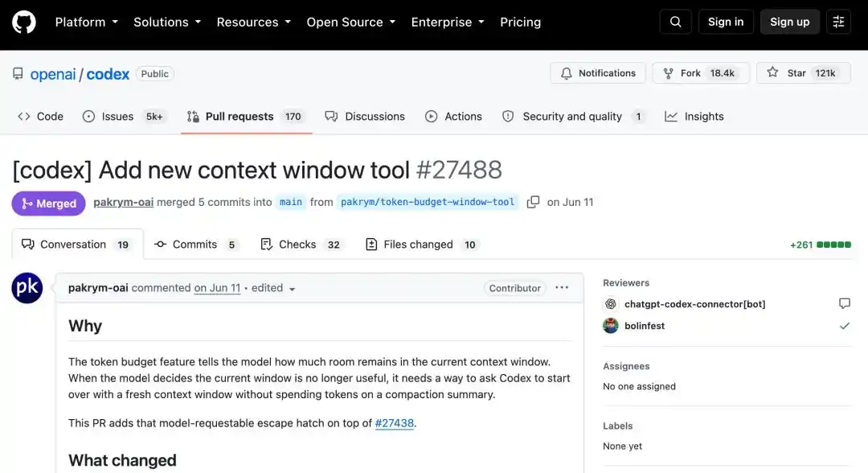Open the main branch link
The height and width of the screenshot is (473, 868).
pos(291,202)
